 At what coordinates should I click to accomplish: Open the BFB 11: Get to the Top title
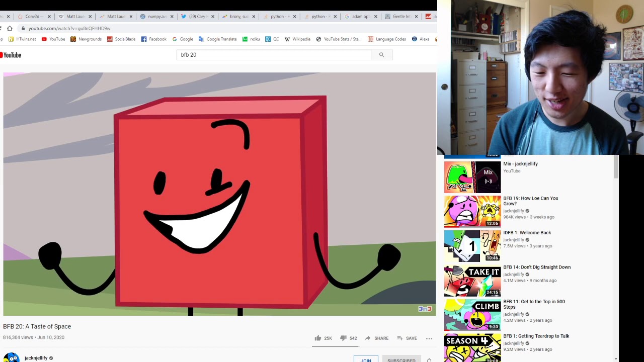tap(534, 304)
